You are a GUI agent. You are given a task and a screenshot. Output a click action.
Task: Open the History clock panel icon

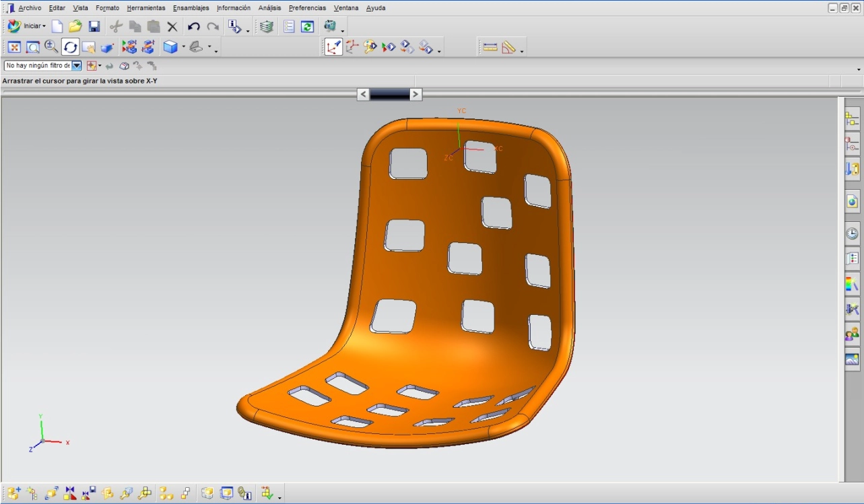click(x=852, y=233)
